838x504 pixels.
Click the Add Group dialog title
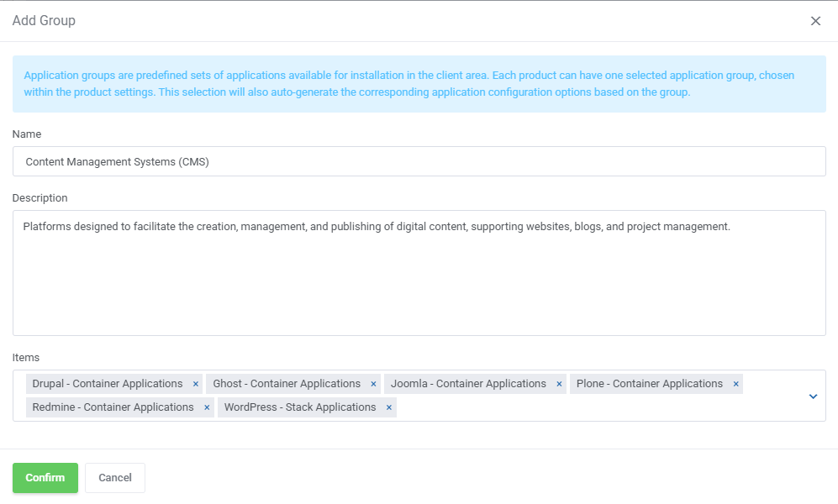click(44, 20)
